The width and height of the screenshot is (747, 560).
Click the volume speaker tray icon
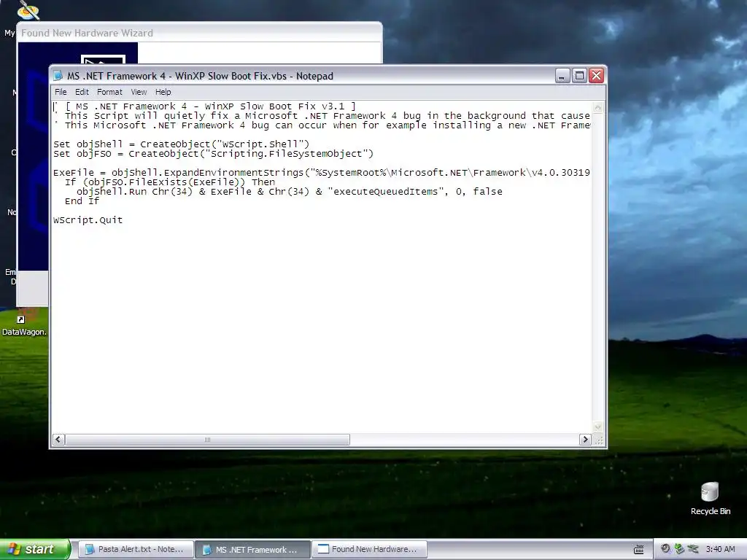point(665,549)
